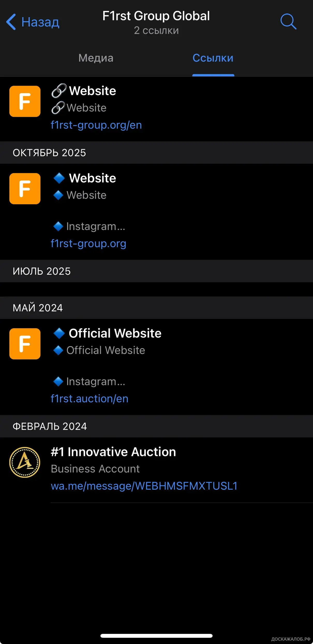313x644 pixels.
Task: Tap the gold auction gavel logo
Action: click(x=25, y=462)
